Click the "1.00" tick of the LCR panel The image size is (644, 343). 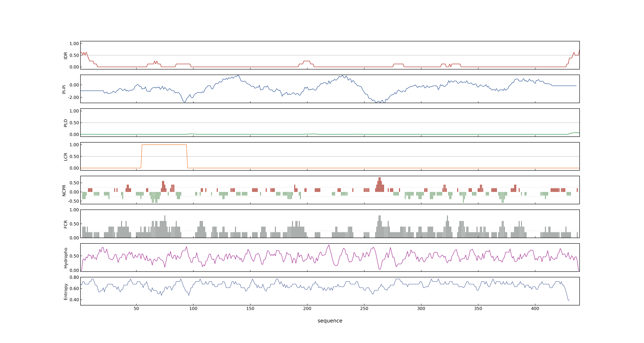pyautogui.click(x=74, y=145)
